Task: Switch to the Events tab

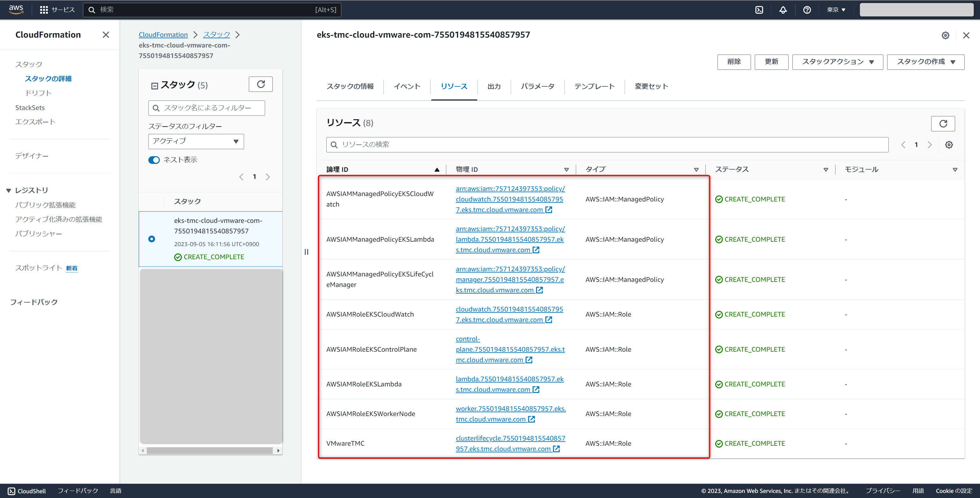Action: click(407, 86)
